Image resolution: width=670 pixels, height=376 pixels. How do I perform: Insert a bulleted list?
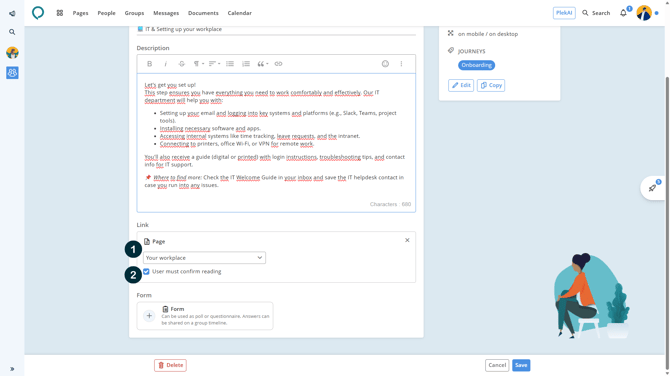pos(230,64)
